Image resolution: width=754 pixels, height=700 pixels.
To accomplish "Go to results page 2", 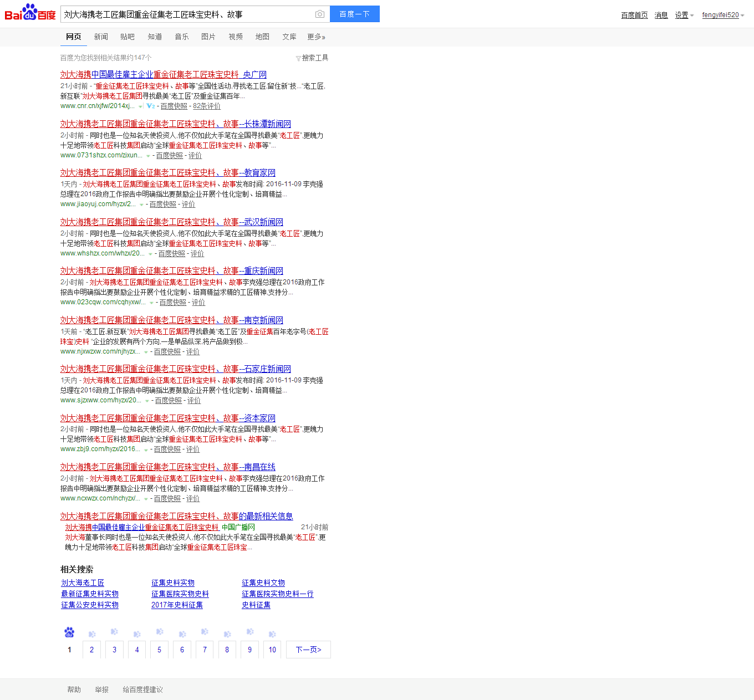I will point(91,650).
